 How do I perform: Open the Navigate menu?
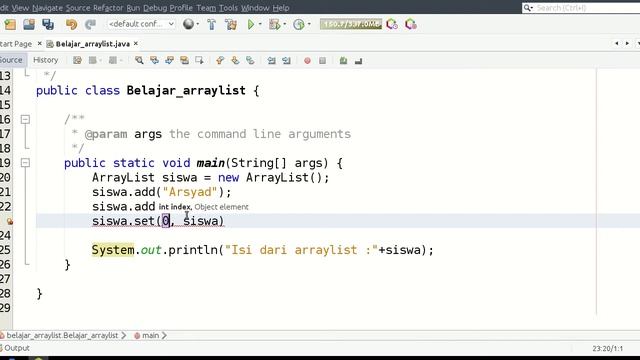click(47, 8)
